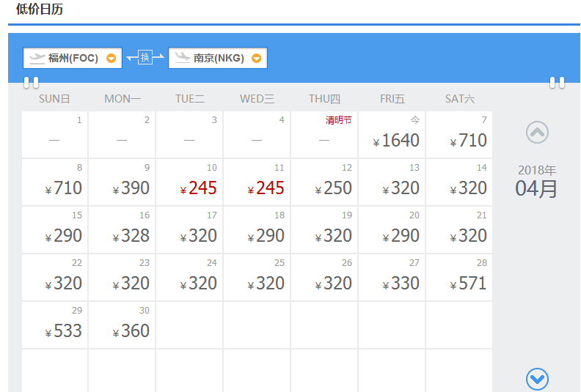Go to previous month with up arrow
Image resolution: width=581 pixels, height=392 pixels.
pyautogui.click(x=537, y=132)
